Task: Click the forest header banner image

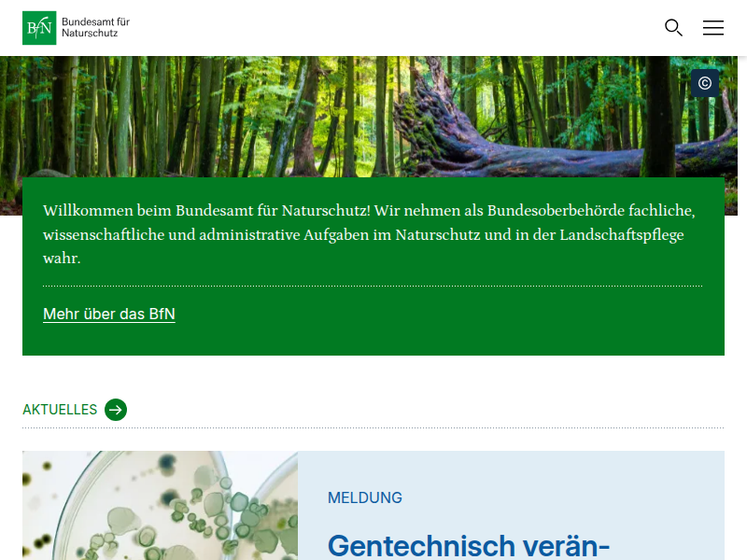Action: [x=369, y=117]
